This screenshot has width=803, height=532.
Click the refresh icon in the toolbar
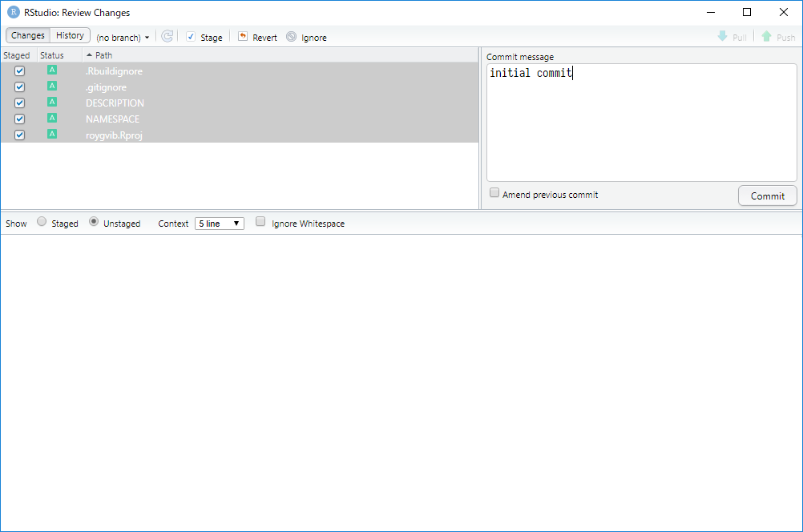point(167,37)
